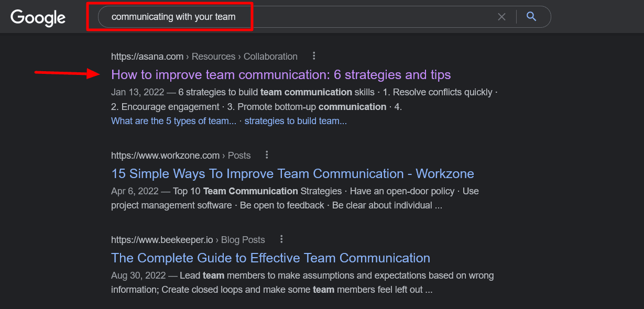Open the three-dot menu on the Beekeeper result
Image resolution: width=644 pixels, height=309 pixels.
pyautogui.click(x=281, y=239)
